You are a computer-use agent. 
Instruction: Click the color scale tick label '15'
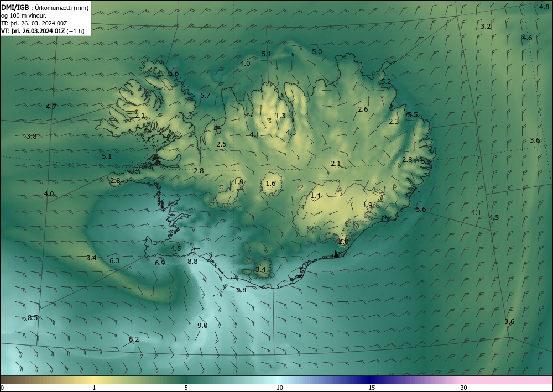pos(372,388)
